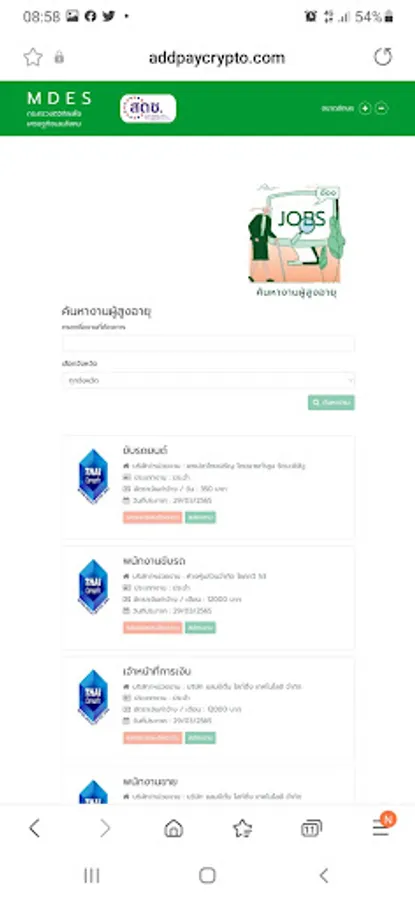Tap the bookmark star in address bar
This screenshot has width=415, height=900.
33,57
